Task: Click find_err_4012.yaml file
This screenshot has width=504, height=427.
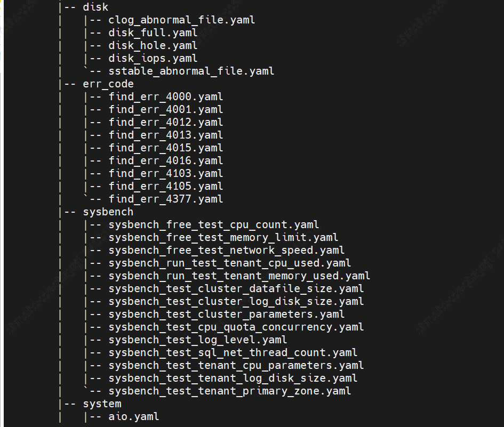Action: tap(165, 123)
